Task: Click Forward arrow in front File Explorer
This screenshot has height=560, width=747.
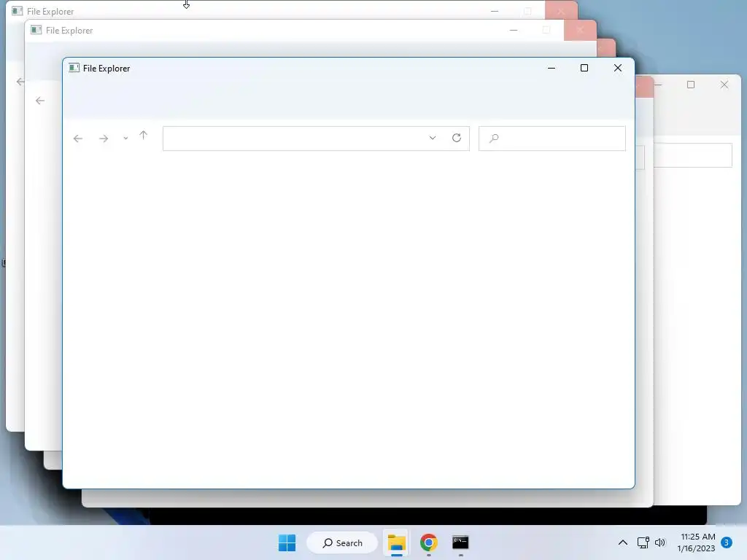Action: point(104,139)
